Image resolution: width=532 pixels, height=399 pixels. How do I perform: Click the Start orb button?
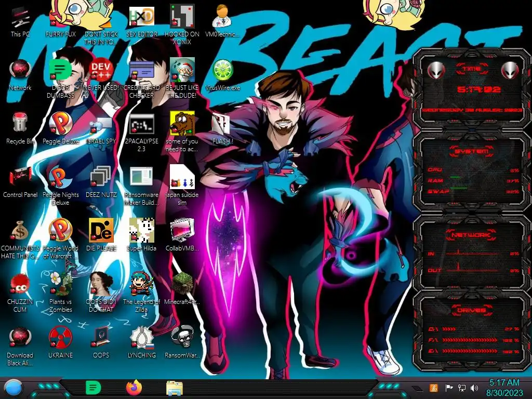14,388
